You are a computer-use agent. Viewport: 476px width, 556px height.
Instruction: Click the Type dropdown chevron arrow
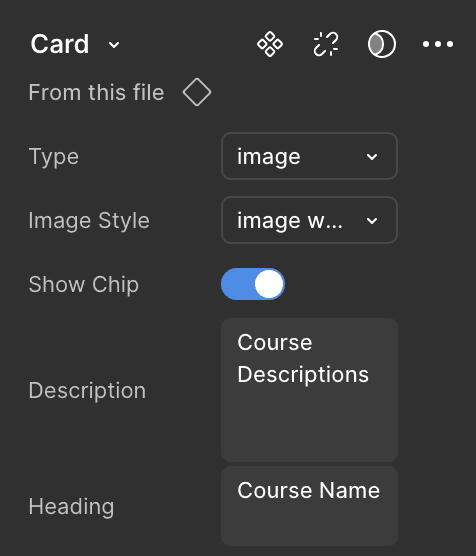click(372, 157)
